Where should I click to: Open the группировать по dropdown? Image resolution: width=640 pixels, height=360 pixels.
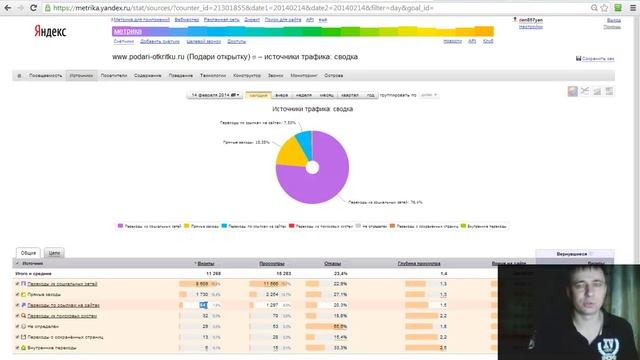tap(429, 95)
